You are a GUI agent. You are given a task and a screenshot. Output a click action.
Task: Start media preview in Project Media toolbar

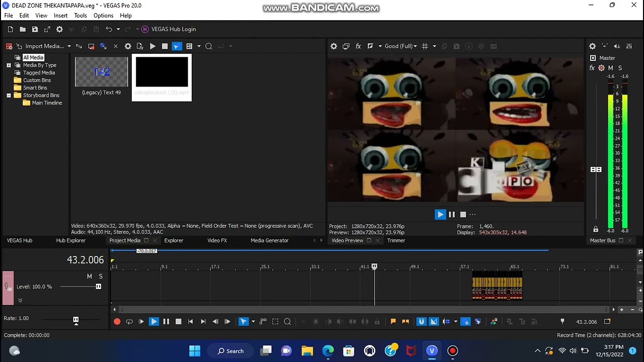[x=152, y=46]
